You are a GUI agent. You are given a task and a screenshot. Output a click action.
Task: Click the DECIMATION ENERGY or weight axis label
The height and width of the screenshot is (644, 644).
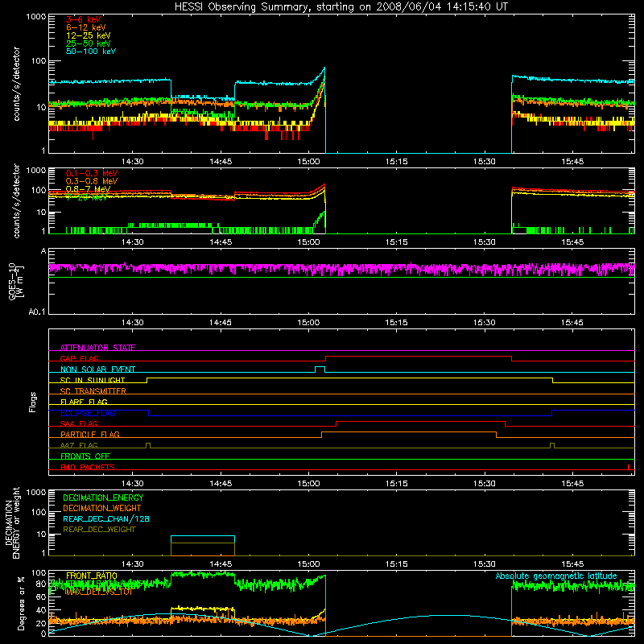(x=12, y=523)
